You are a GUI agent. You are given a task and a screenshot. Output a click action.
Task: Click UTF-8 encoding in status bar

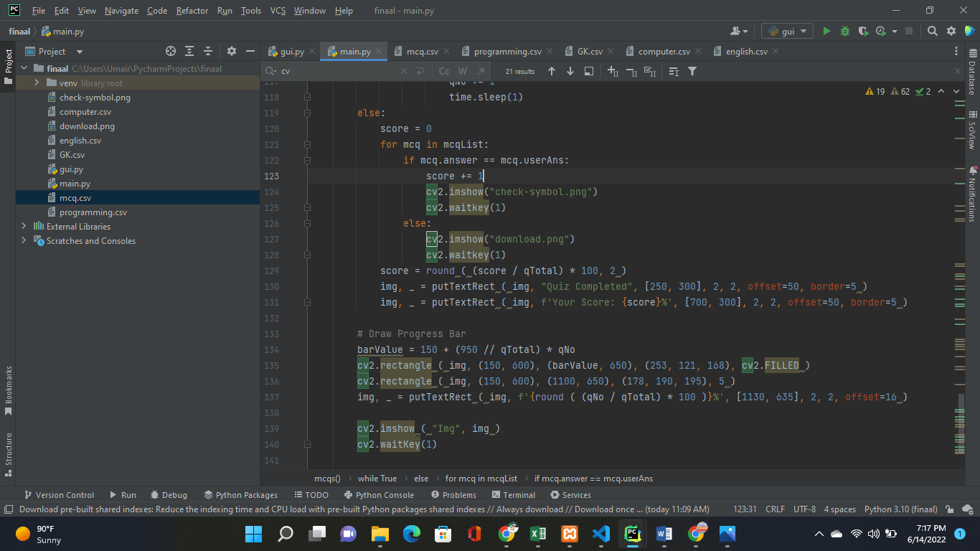tap(804, 509)
